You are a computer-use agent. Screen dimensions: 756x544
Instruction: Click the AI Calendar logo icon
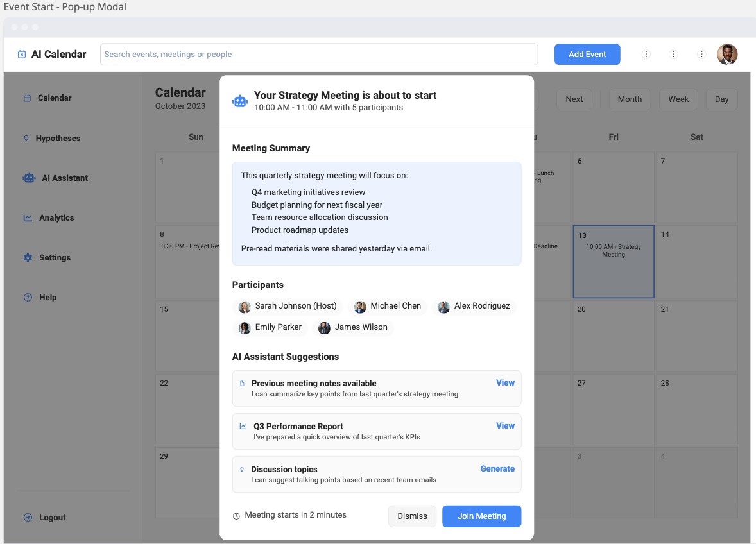coord(22,54)
